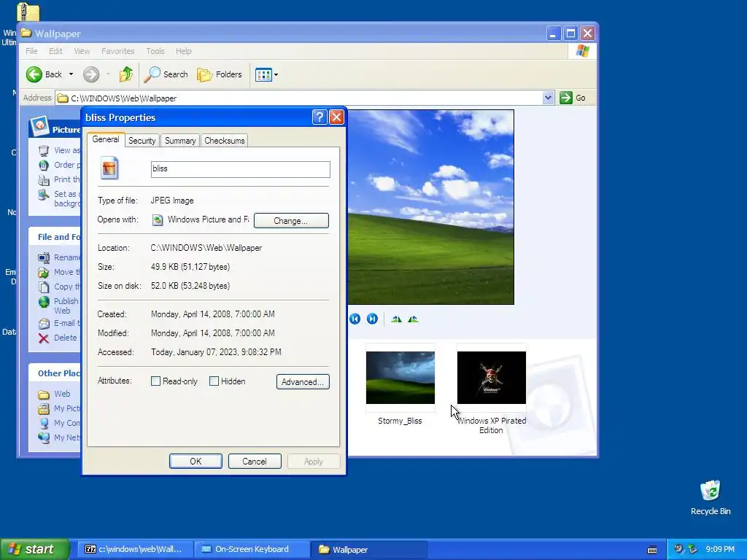Viewport: 747px width, 560px height.
Task: Switch to On-Screen Keyboard taskbar button
Action: (252, 549)
